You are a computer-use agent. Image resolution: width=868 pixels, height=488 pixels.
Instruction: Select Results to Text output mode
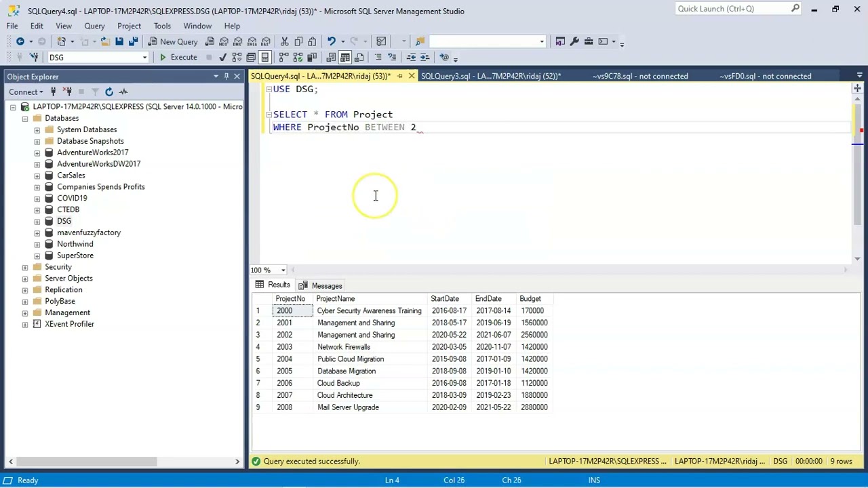[331, 58]
